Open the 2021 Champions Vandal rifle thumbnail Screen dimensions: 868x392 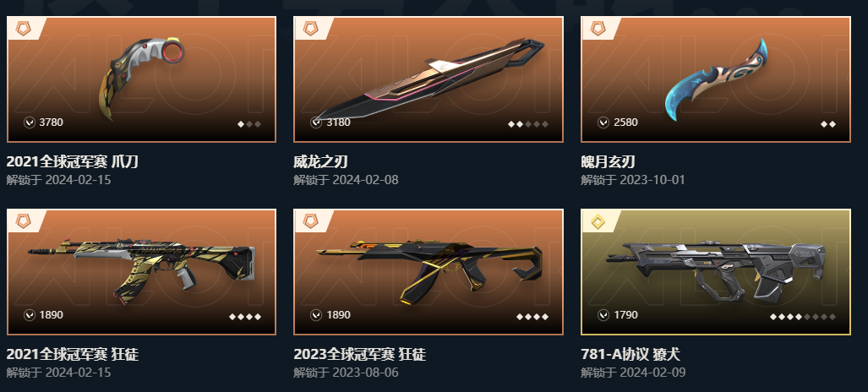pos(141,268)
